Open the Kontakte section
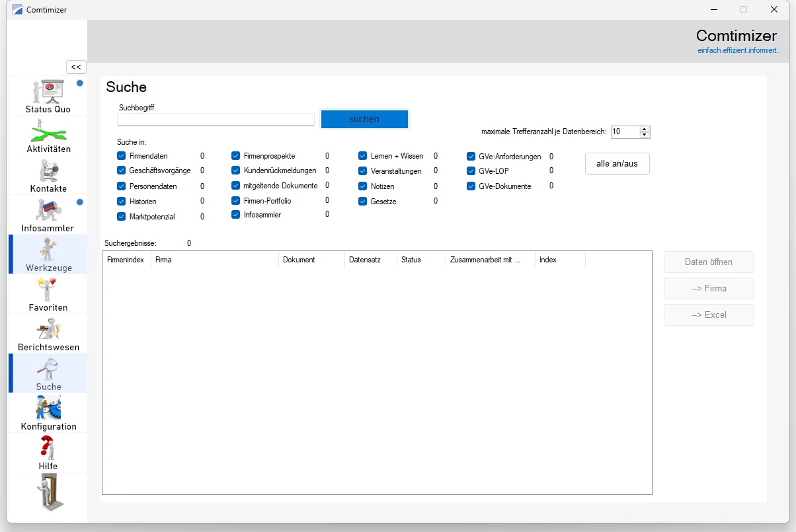 48,175
